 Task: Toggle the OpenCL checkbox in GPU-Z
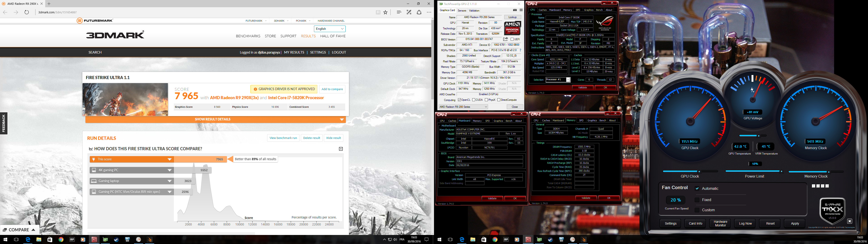pos(459,100)
